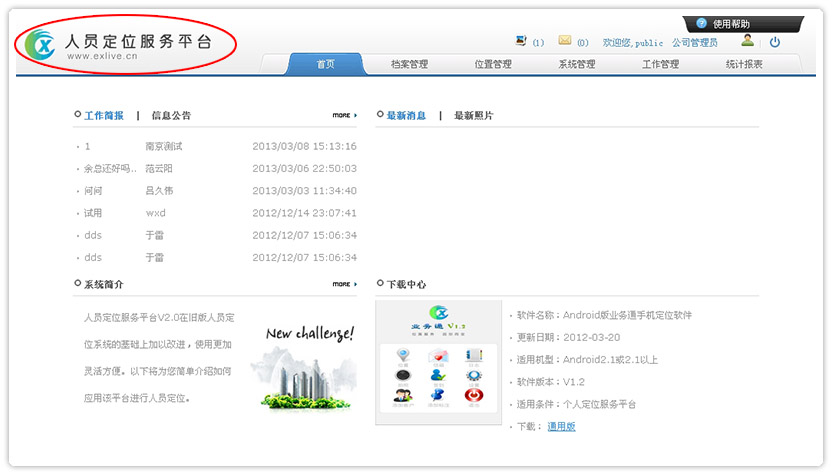Click the help question mark icon
Screen dimensions: 834x474
pos(702,23)
